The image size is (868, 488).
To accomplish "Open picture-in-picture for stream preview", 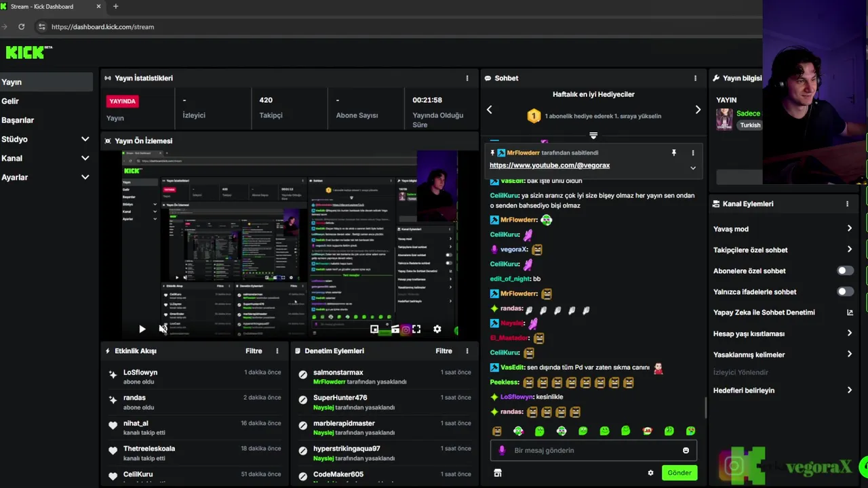I will [374, 329].
